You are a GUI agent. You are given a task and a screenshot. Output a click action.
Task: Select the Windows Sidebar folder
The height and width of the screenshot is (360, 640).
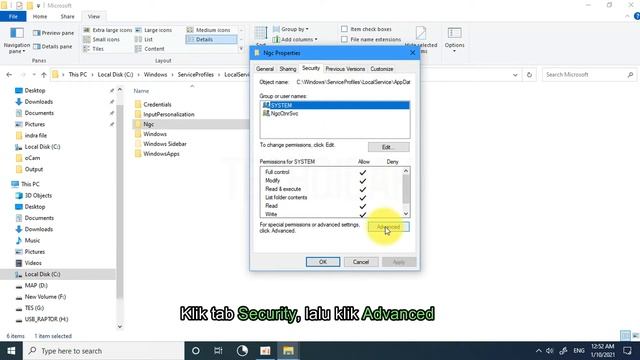click(160, 144)
